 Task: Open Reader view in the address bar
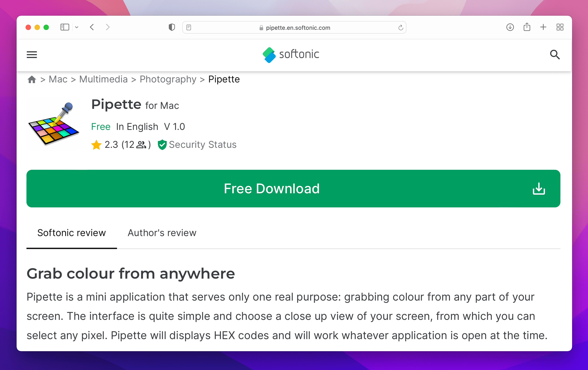click(189, 27)
